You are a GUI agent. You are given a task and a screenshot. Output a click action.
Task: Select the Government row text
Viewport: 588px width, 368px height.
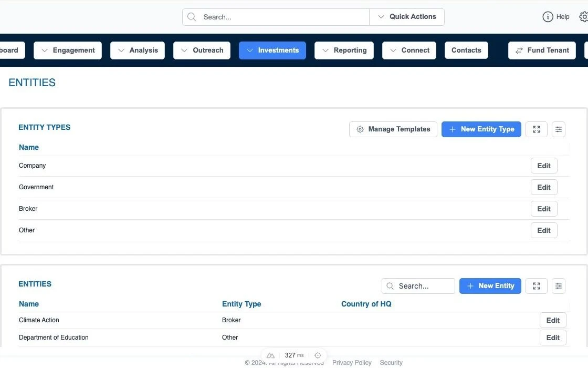36,187
